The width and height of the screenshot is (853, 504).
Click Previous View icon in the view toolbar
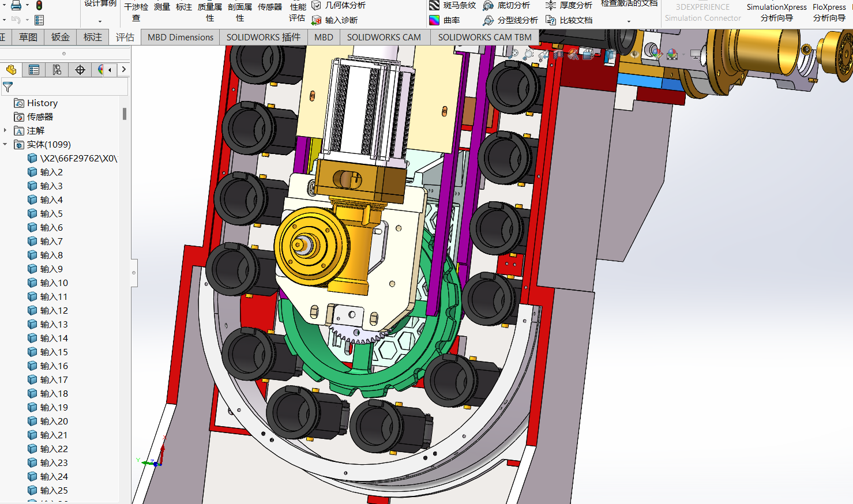pos(544,54)
